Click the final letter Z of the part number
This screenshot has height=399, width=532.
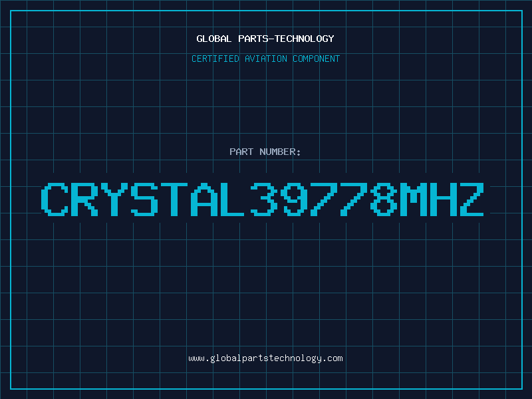(x=472, y=199)
